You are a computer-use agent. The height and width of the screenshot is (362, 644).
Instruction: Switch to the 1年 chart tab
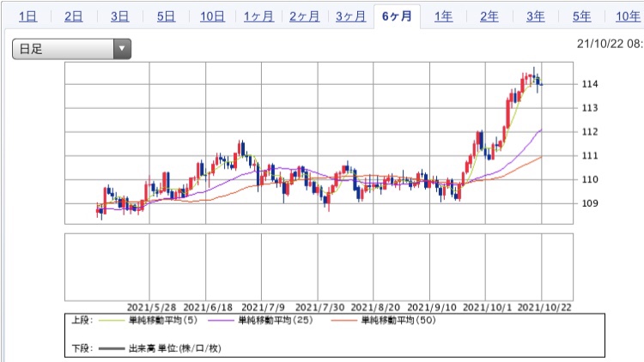444,16
